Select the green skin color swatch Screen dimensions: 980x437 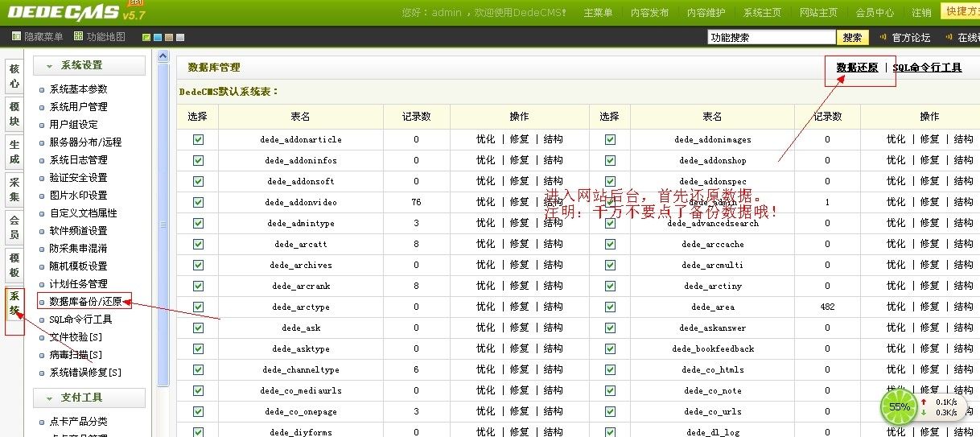click(146, 38)
